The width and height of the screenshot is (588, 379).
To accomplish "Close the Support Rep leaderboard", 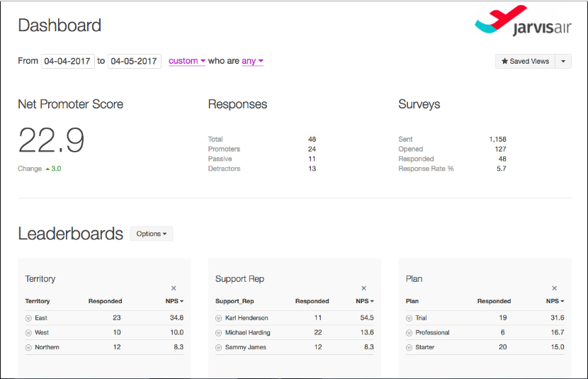I will [364, 288].
